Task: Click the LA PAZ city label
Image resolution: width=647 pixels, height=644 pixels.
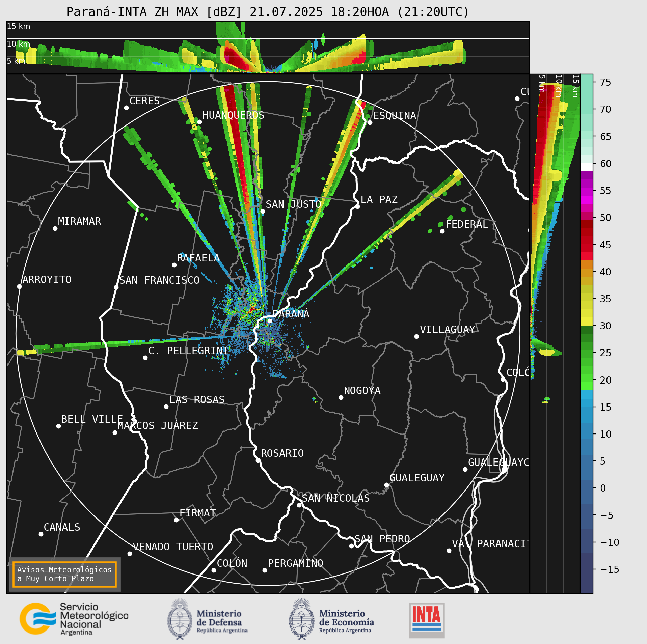Action: [379, 199]
